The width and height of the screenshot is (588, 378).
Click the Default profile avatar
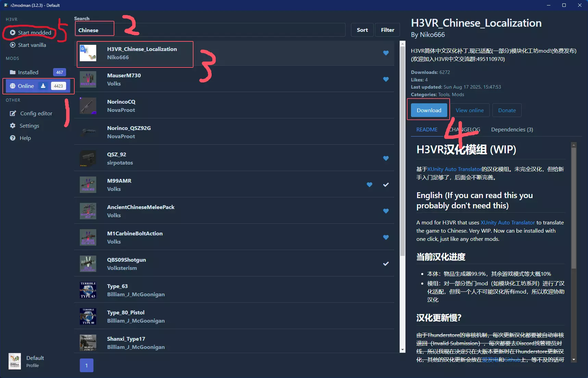tap(15, 361)
